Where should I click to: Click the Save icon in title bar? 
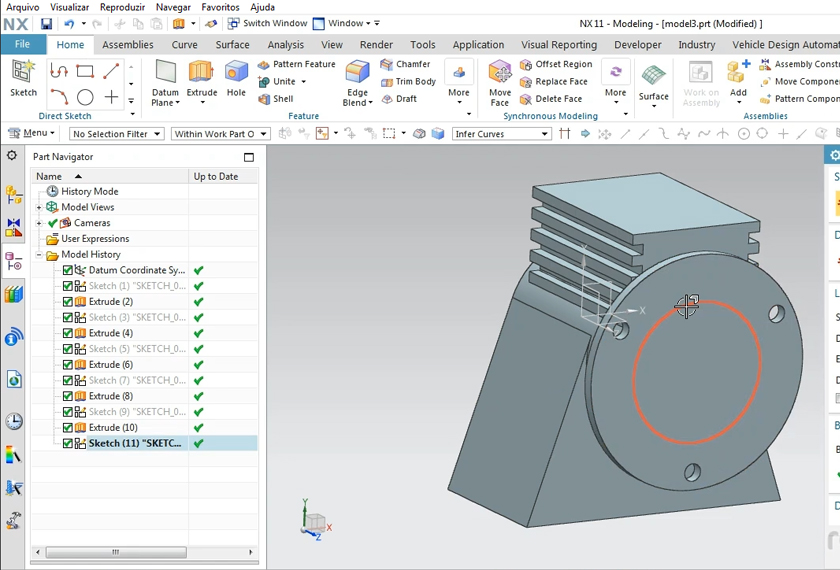click(x=46, y=23)
